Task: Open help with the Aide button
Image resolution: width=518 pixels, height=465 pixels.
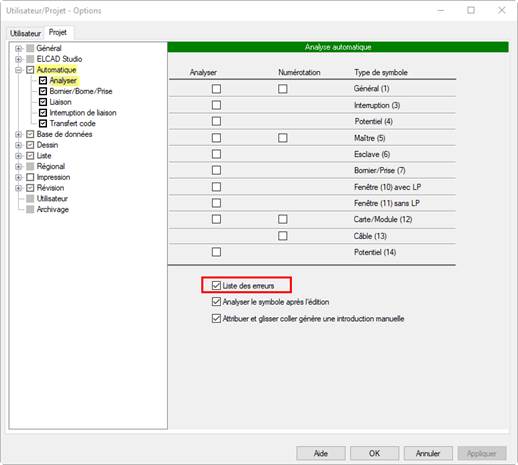Action: pos(321,453)
